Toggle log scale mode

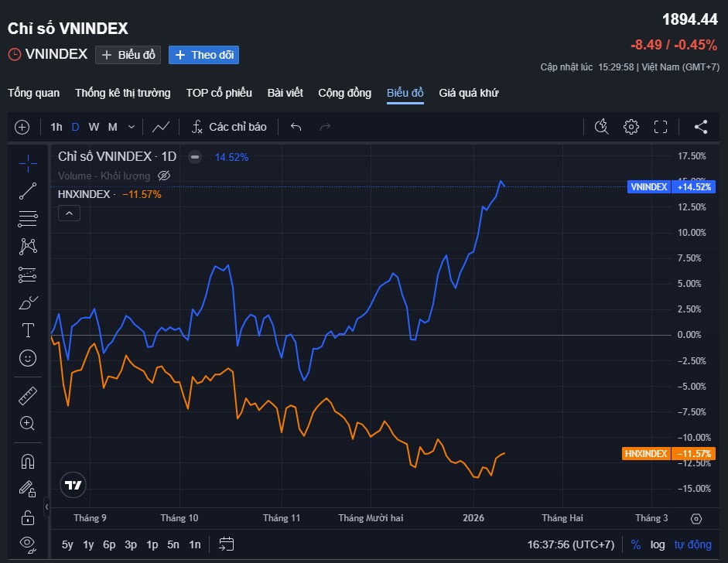click(x=658, y=544)
